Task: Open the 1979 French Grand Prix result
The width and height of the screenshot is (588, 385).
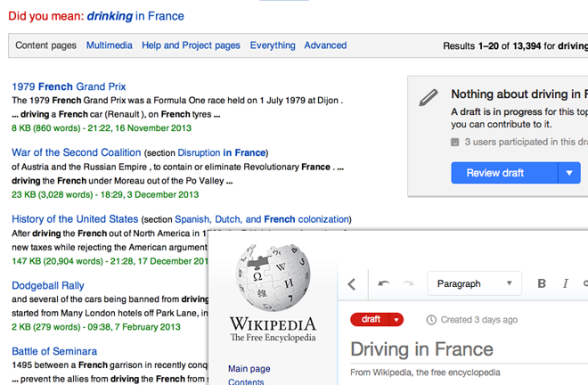Action: [x=69, y=86]
